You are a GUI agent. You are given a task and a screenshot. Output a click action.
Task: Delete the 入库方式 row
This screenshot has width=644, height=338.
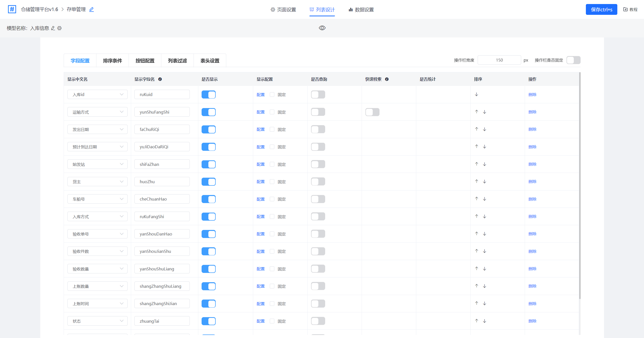[x=532, y=216]
